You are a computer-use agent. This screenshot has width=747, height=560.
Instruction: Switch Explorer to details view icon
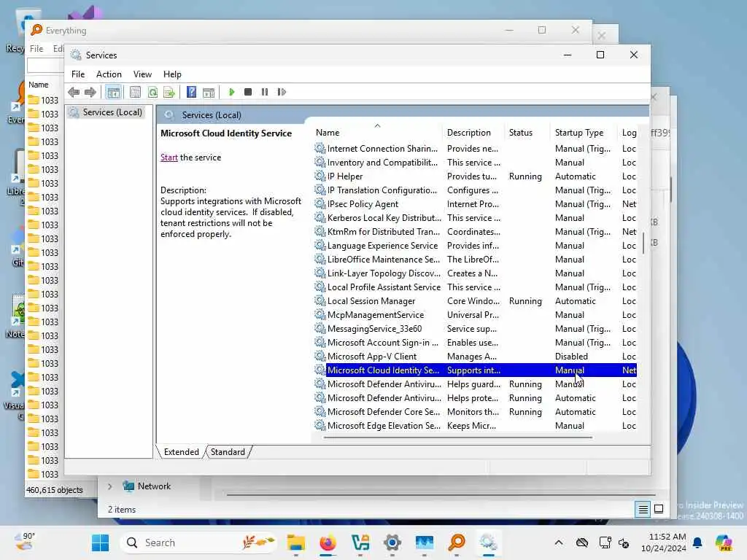643,509
